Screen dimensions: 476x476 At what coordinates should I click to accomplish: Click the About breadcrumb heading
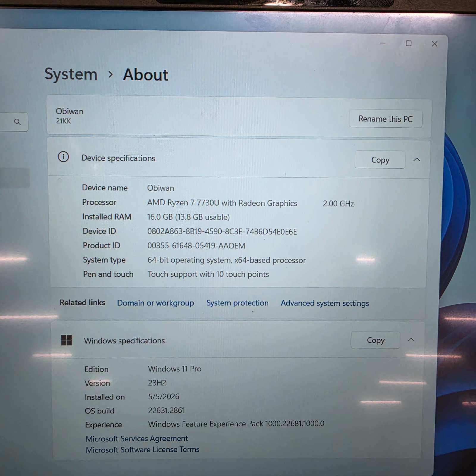[x=145, y=74]
